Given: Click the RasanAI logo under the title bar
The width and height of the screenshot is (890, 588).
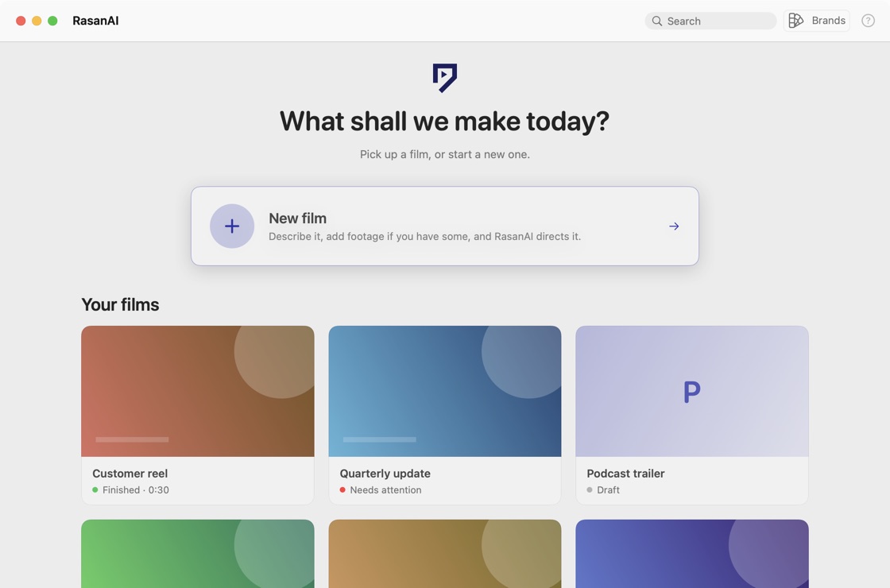Looking at the screenshot, I should point(445,78).
